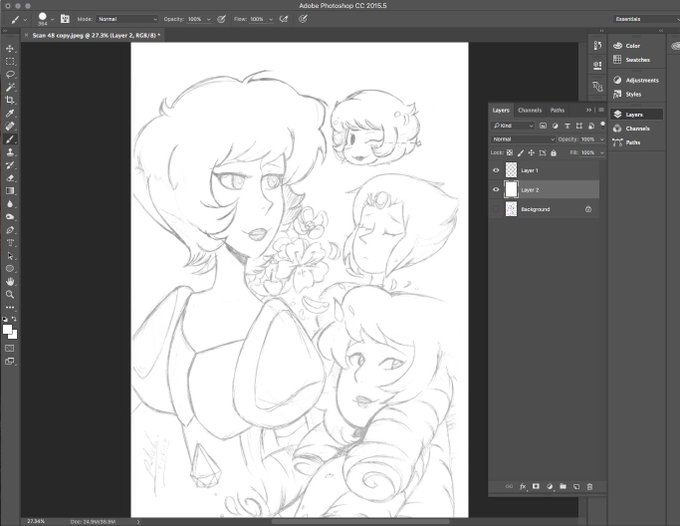Select the History Brush tool

point(10,165)
